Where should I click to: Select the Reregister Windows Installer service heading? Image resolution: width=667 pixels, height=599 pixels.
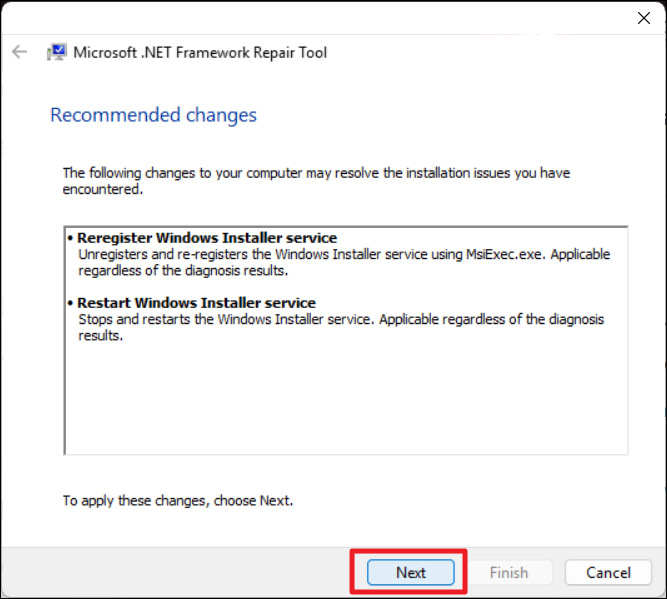pyautogui.click(x=207, y=238)
